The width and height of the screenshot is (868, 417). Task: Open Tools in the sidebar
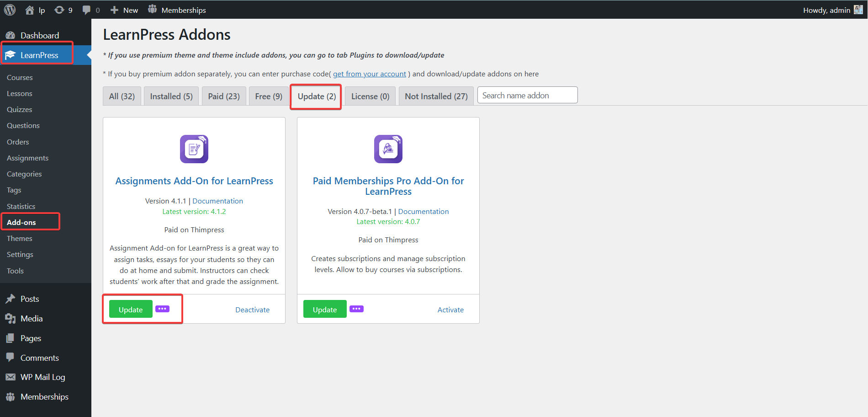click(x=15, y=271)
